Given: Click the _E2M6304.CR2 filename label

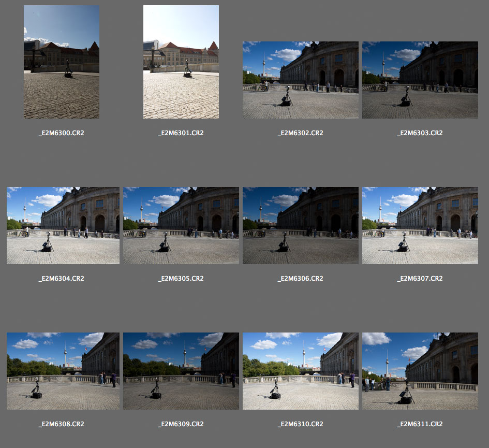Looking at the screenshot, I should click(x=61, y=279).
